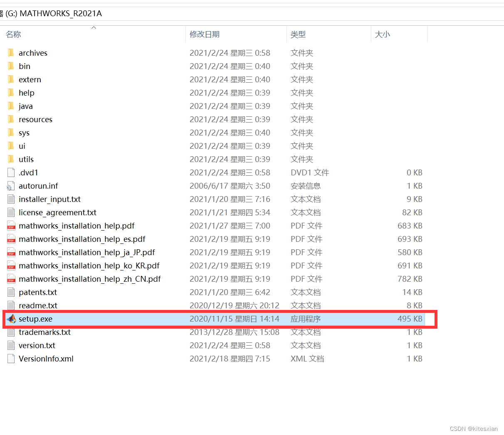
Task: Click the XML 文档 type cell
Action: (307, 359)
